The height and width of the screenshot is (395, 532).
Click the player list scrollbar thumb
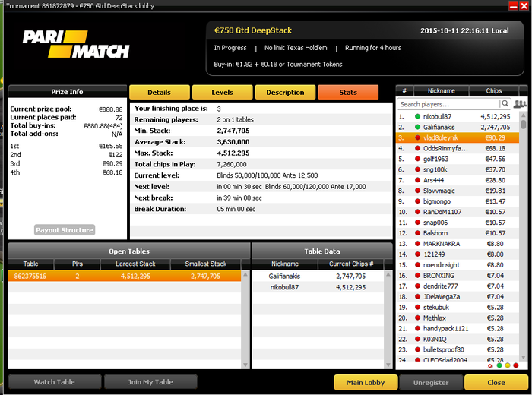point(523,124)
